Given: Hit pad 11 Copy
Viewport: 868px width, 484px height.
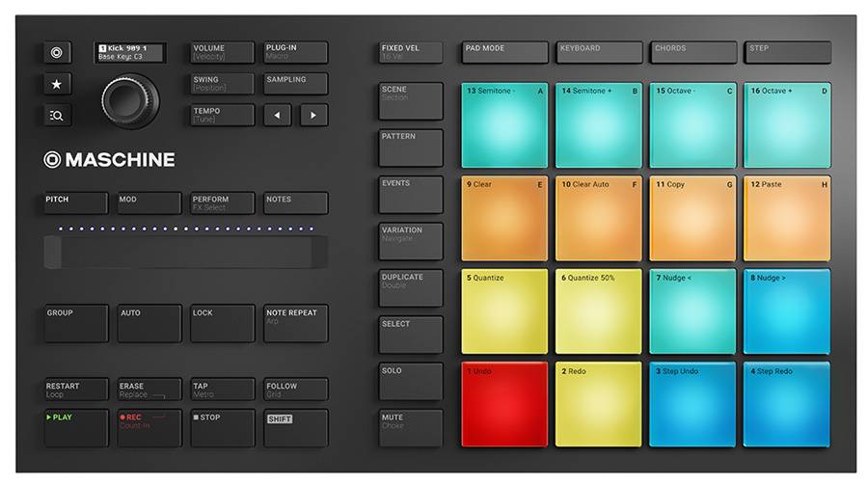Looking at the screenshot, I should click(x=693, y=219).
